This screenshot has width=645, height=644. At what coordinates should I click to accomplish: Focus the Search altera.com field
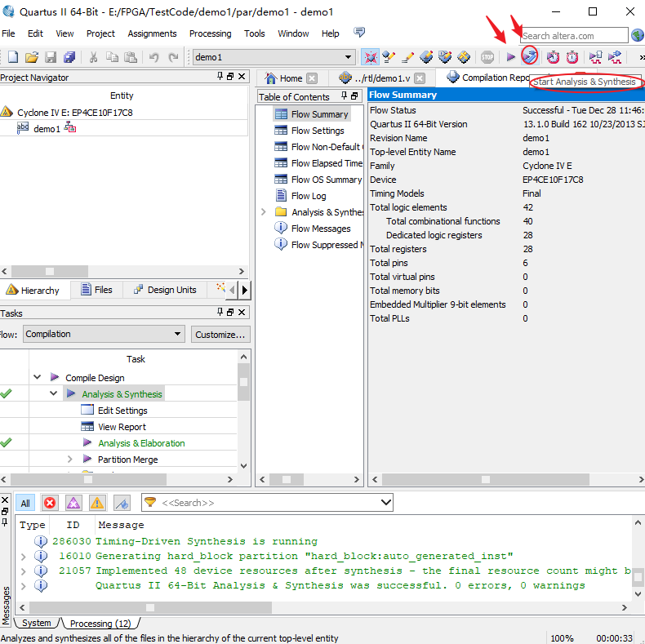pos(574,35)
